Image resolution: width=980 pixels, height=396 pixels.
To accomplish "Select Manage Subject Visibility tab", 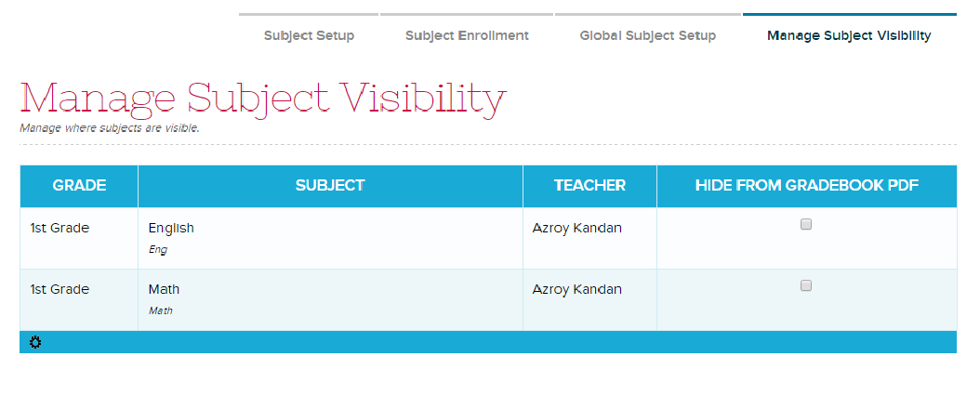I will (x=849, y=35).
